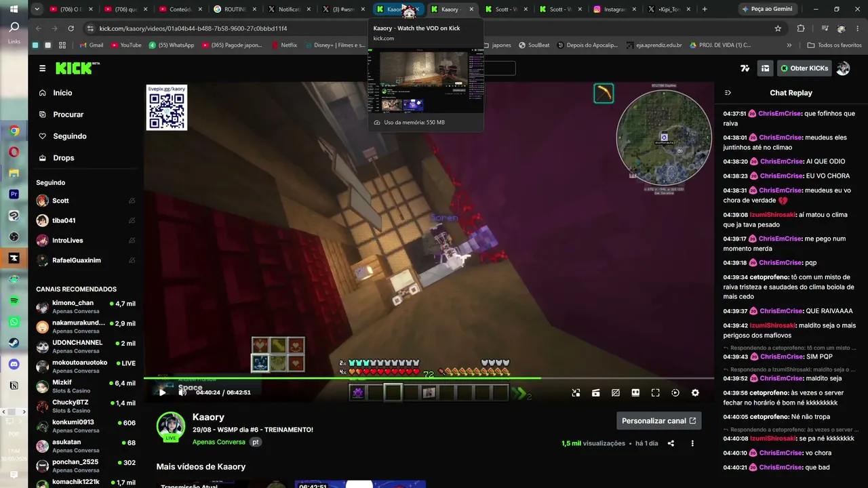868x488 pixels.
Task: Open Seguindo in the sidebar
Action: click(x=70, y=136)
